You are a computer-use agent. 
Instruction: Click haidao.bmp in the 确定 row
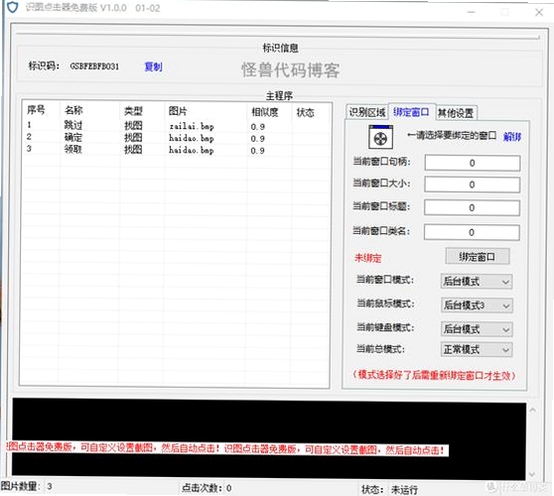tap(191, 138)
